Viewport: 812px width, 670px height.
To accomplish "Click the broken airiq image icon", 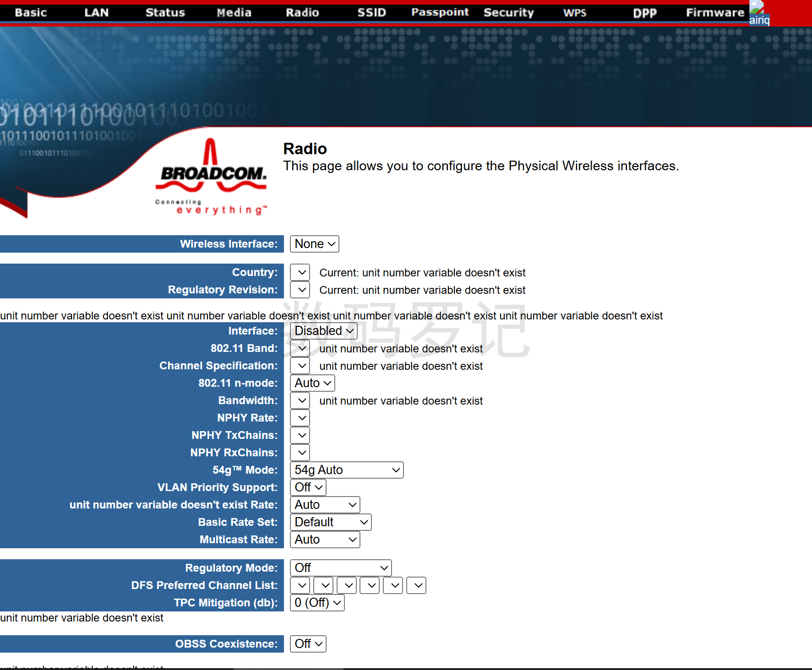I will click(759, 14).
